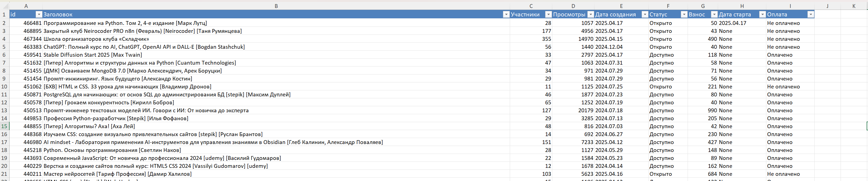Click the Select All corner triangle

coord(5,6)
